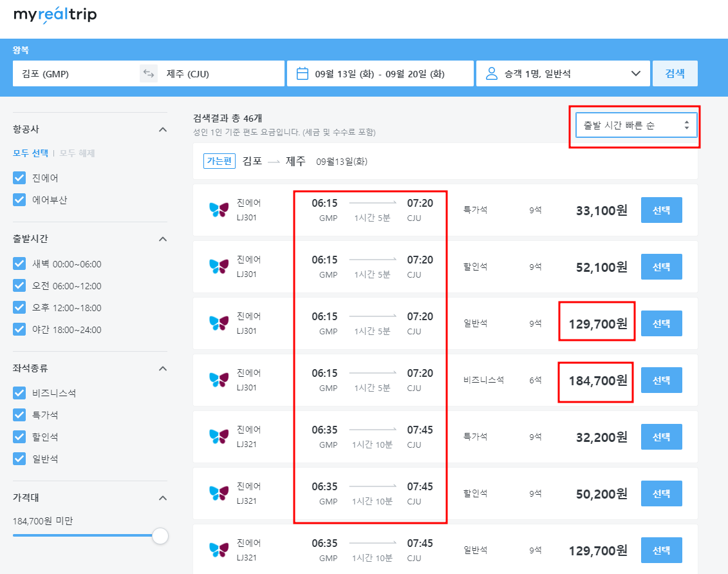Viewport: 728px width, 574px height.
Task: Select the 33,100원 특가석 flight
Action: coord(661,210)
